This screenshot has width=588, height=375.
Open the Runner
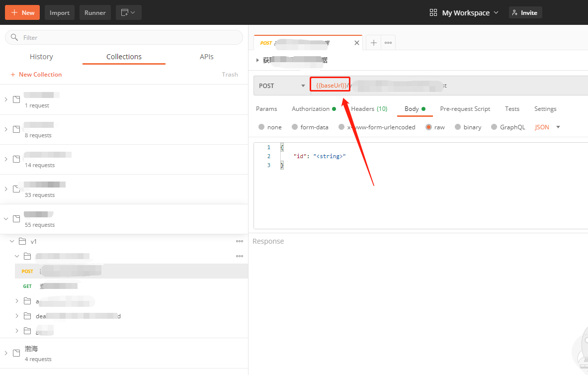(x=95, y=13)
